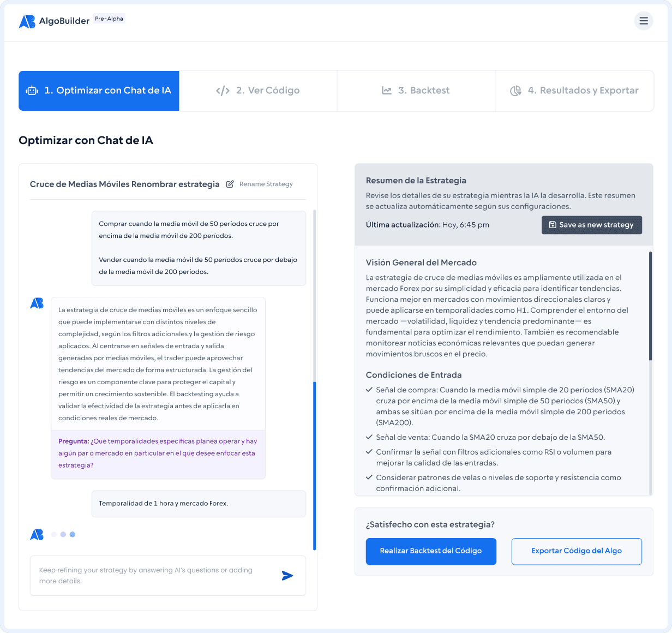Go to 4. Resultados y Exportar tab

click(x=574, y=91)
